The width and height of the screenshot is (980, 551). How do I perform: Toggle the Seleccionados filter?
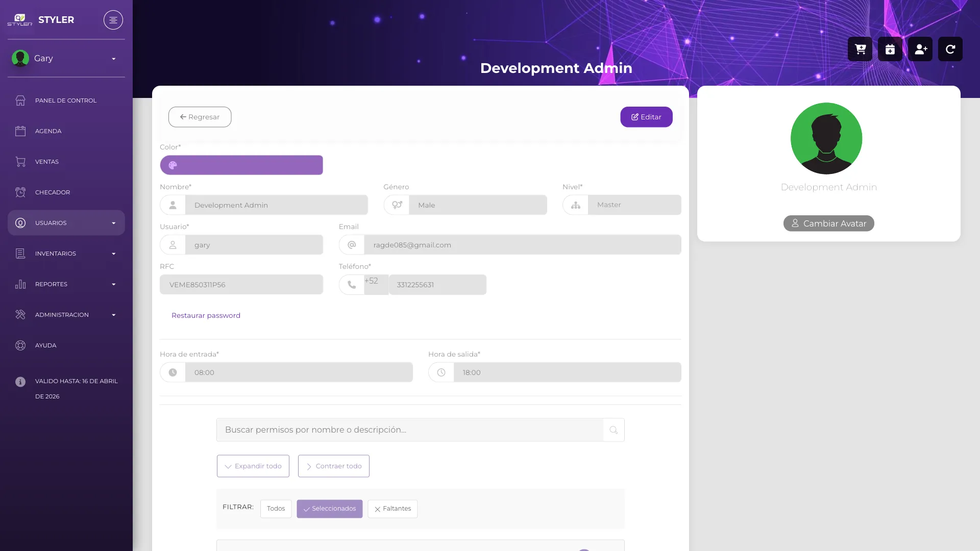330,509
